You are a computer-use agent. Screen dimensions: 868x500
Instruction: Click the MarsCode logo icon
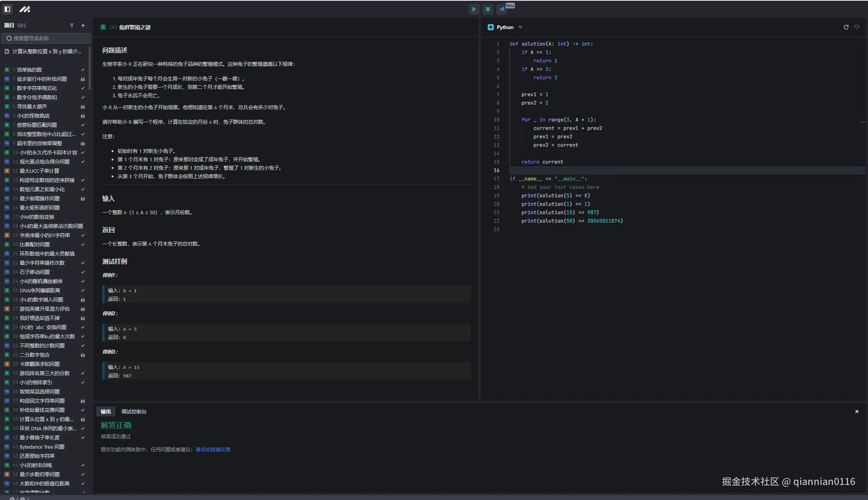25,9
